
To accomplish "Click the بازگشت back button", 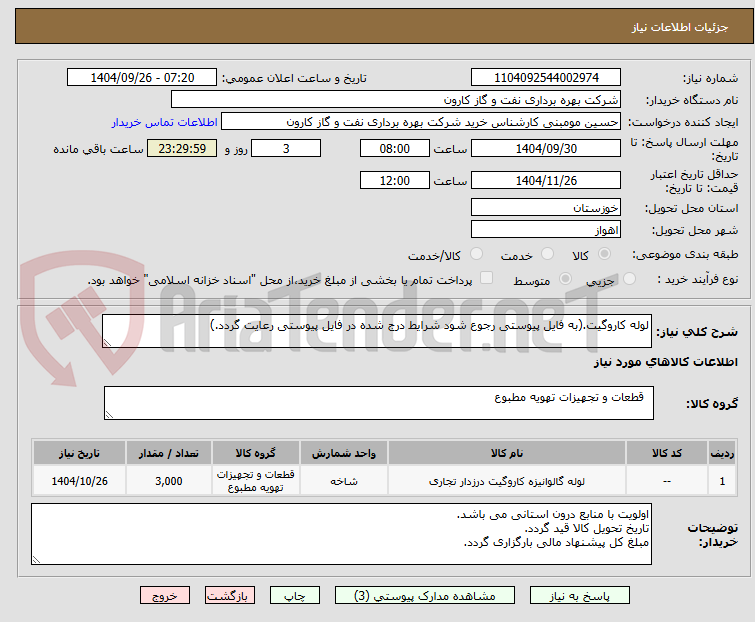I will pyautogui.click(x=230, y=596).
